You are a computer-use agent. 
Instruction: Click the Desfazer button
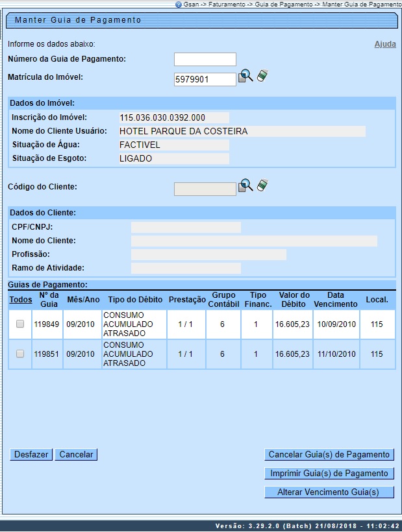pos(31,454)
